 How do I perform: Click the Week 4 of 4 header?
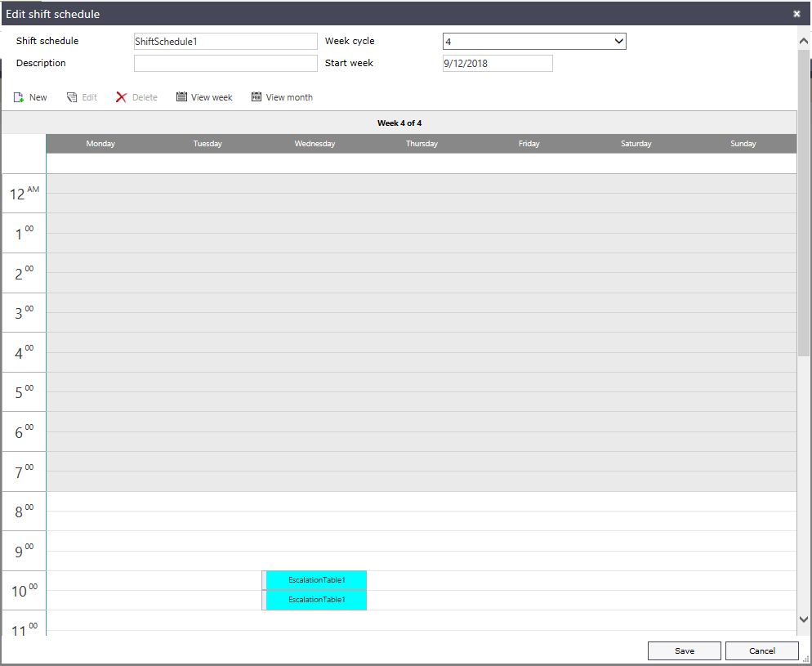399,123
